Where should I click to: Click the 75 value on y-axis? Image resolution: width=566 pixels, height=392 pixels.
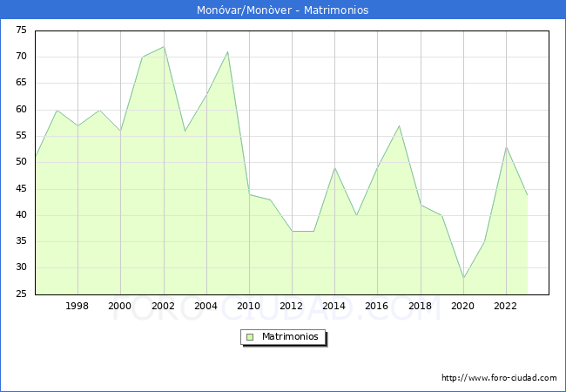pos(21,30)
